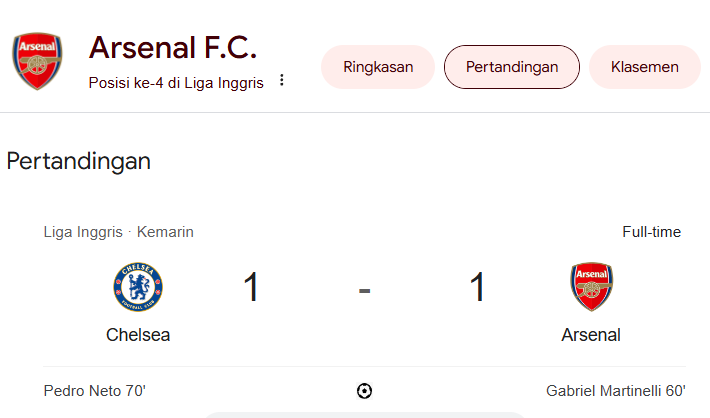Click the Arsenal badge in the match card
The height and width of the screenshot is (418, 710).
tap(591, 286)
